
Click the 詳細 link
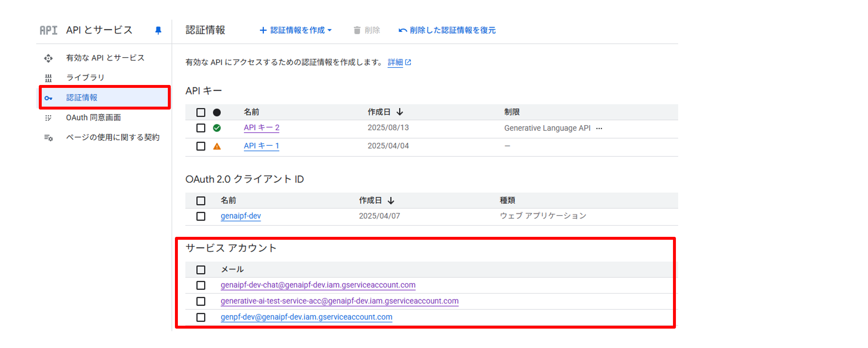[395, 62]
